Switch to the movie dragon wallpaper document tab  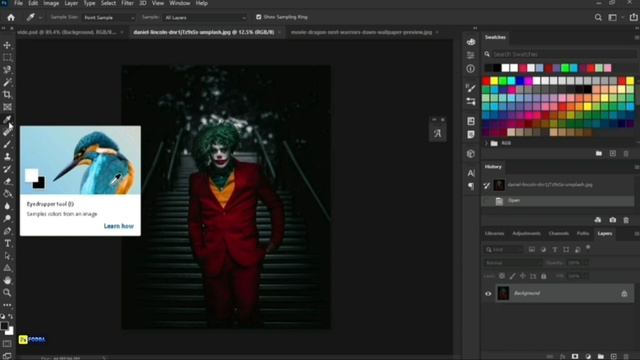coord(361,32)
